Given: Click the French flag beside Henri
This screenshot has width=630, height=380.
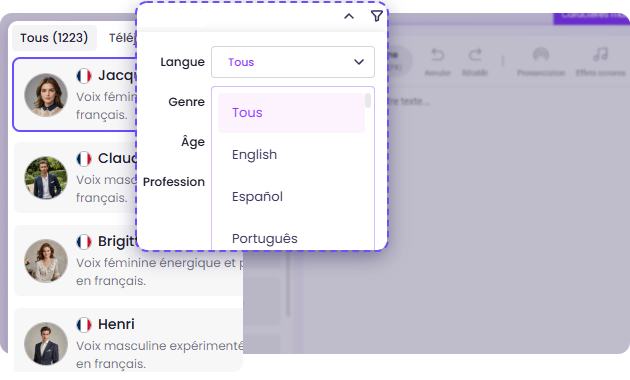Looking at the screenshot, I should [84, 325].
